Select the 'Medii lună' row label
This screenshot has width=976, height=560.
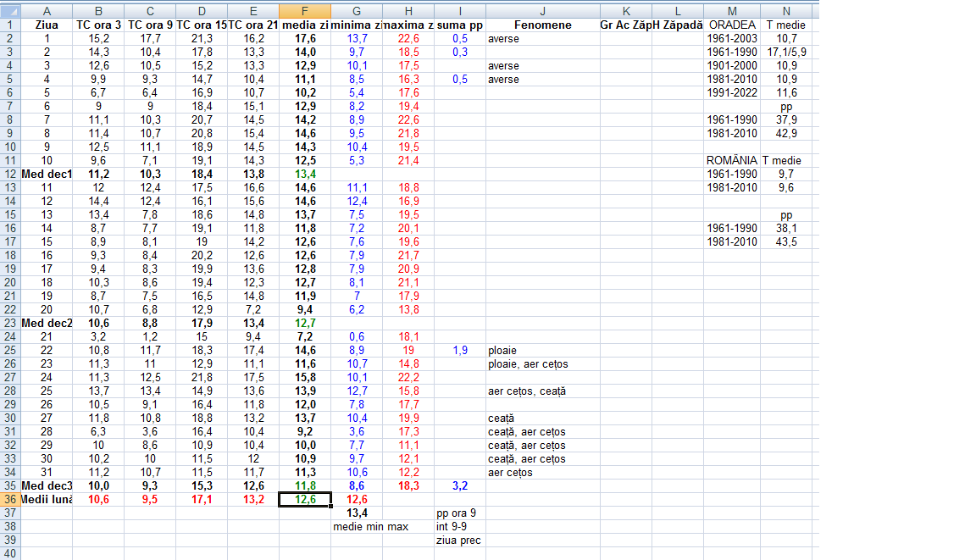[47, 500]
